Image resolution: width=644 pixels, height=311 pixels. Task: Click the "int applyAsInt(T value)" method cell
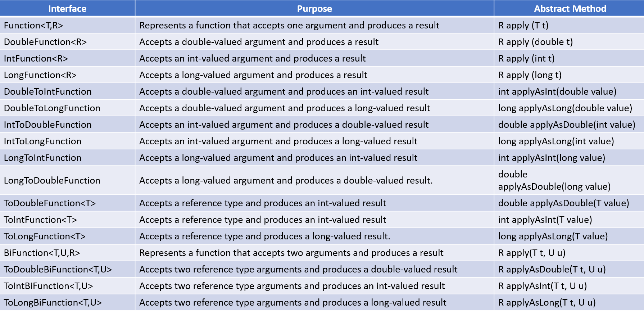(545, 220)
